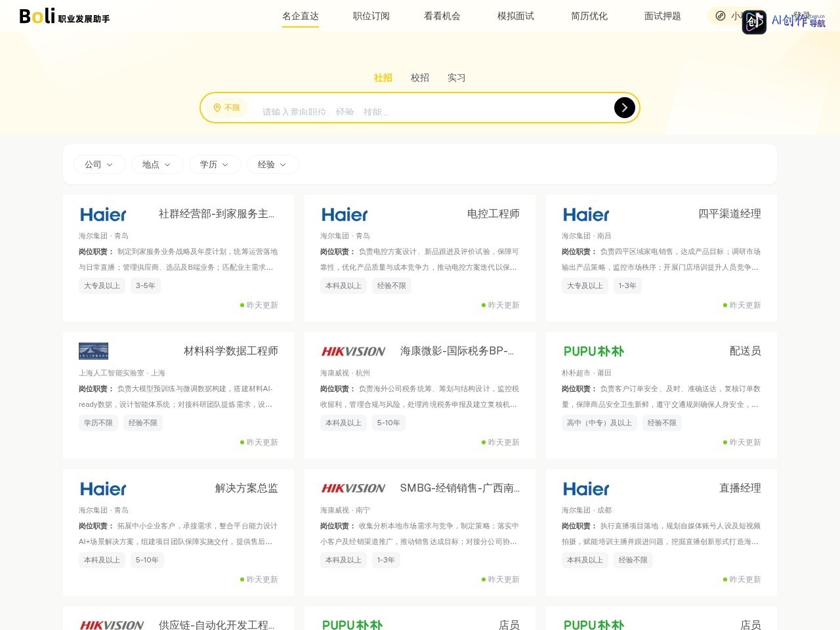840x630 pixels.
Task: Open job 社群经营部-到家服务主...
Action: pyautogui.click(x=217, y=214)
